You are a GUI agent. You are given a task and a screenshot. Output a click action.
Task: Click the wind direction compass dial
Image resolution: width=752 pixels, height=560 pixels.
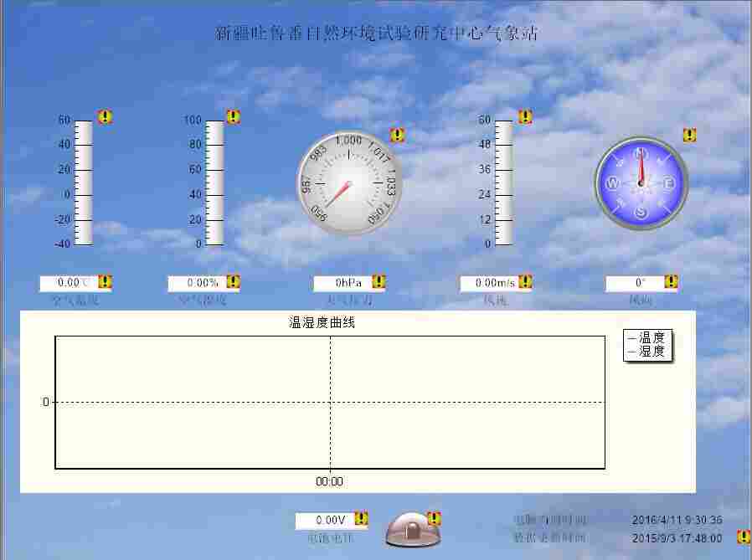(x=641, y=184)
